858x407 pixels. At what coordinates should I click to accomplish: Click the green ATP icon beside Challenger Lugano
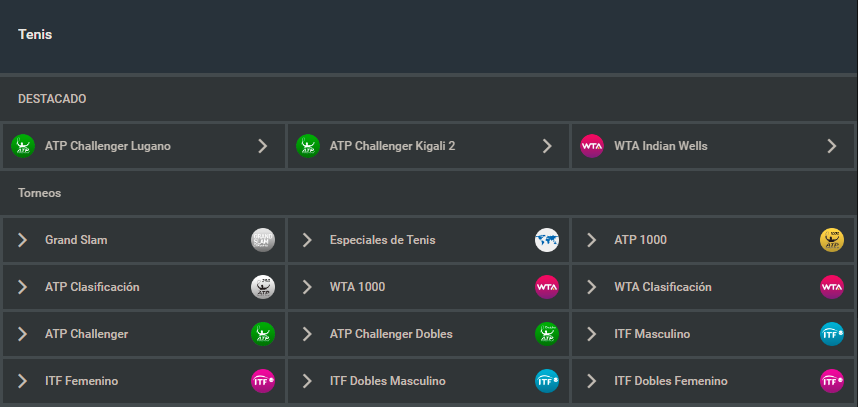coord(23,146)
